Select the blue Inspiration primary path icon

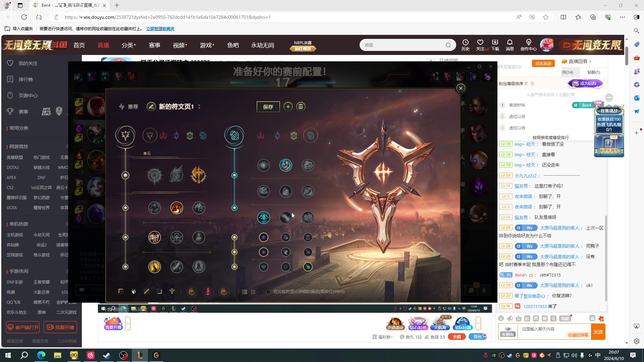(203, 135)
